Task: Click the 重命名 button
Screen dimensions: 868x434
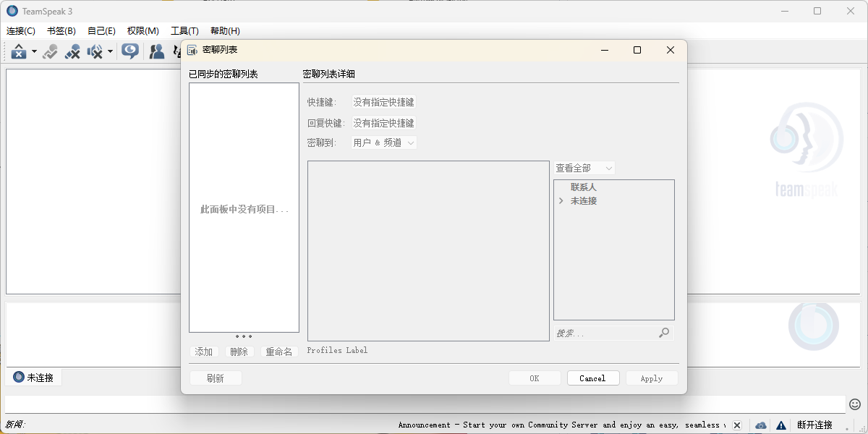Action: point(279,352)
